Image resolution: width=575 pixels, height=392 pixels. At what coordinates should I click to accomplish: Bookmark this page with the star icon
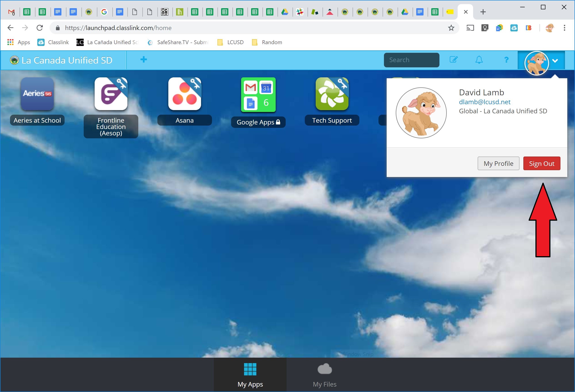[451, 28]
